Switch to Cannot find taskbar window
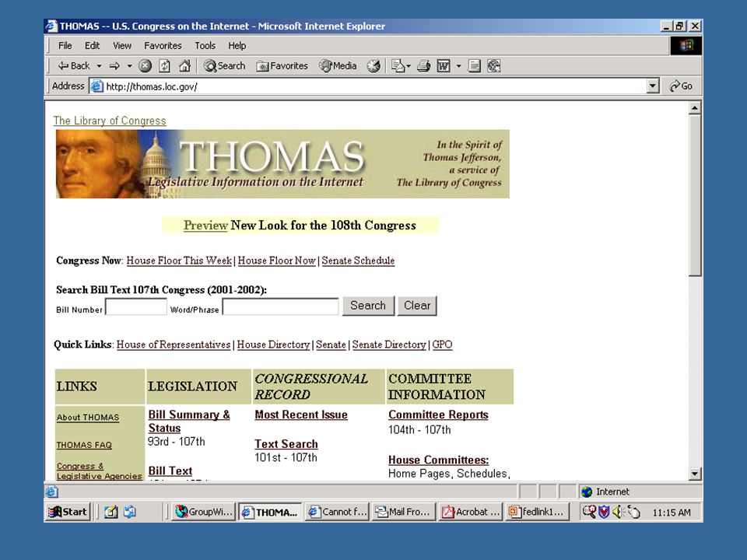Screen dimensions: 747x560 (337, 512)
